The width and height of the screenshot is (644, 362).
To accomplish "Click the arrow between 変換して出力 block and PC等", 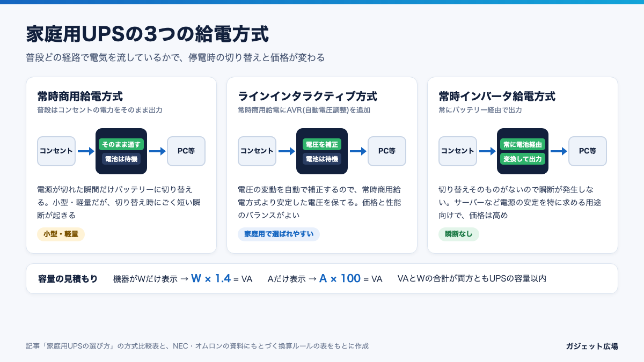I will (559, 151).
